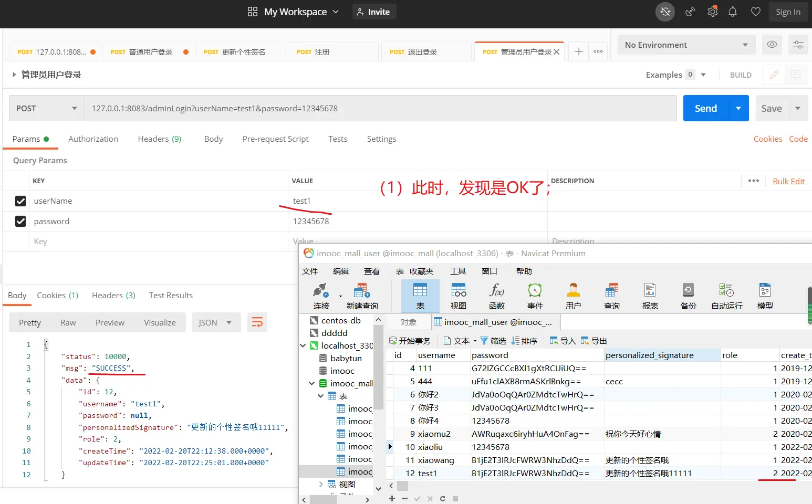Open the No Environment dropdown
The image size is (812, 504).
pyautogui.click(x=686, y=45)
